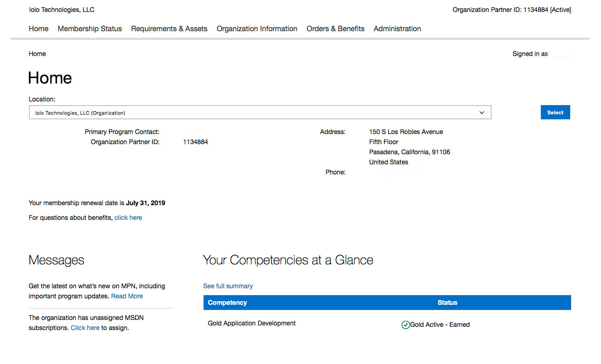
Task: Click the Gold Active - Earned status text
Action: 440,325
